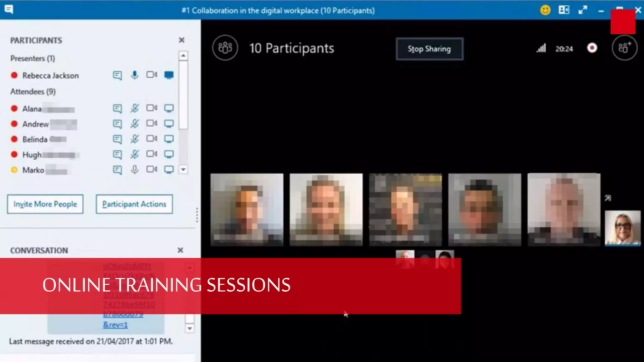Unmute Belinda's microphone
The width and height of the screenshot is (644, 362).
click(x=135, y=139)
